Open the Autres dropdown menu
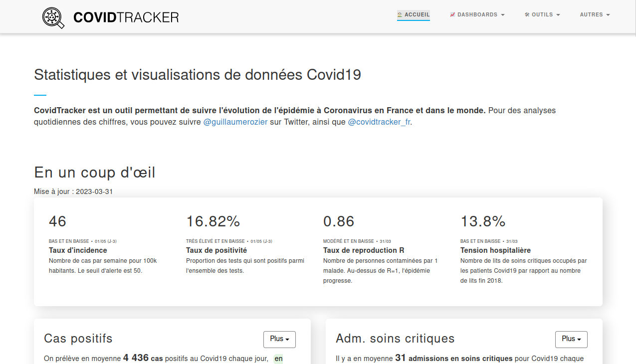Image resolution: width=636 pixels, height=364 pixels. 595,15
